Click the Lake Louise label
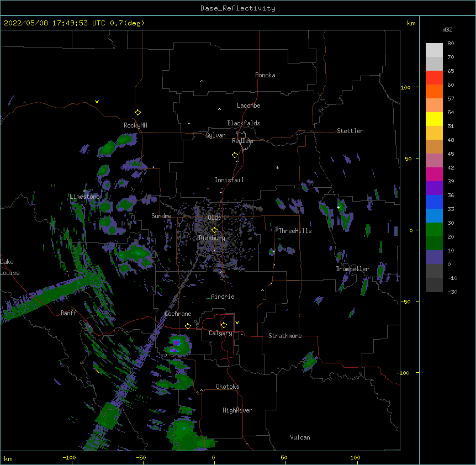 coord(10,267)
